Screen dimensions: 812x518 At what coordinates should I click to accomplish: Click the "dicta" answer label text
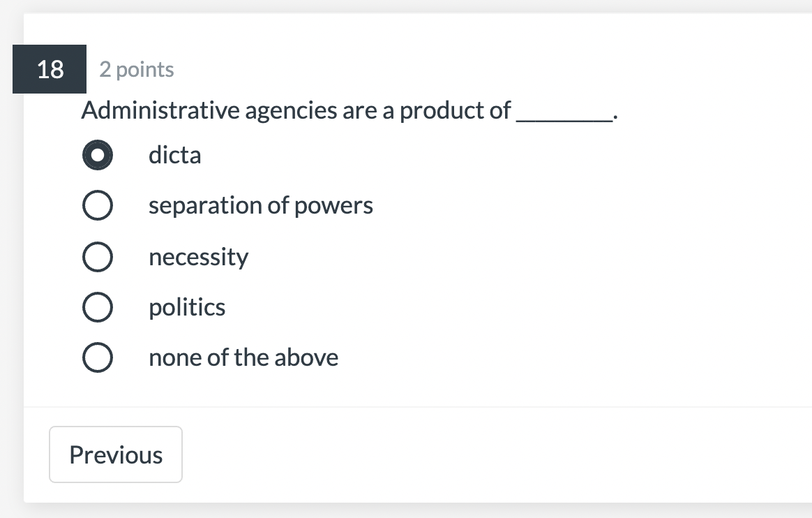coord(174,154)
